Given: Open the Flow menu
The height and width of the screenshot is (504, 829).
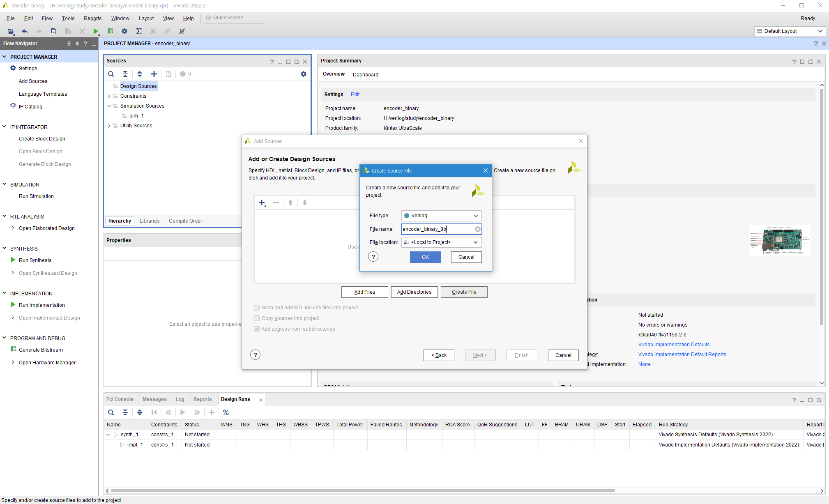Looking at the screenshot, I should tap(47, 18).
